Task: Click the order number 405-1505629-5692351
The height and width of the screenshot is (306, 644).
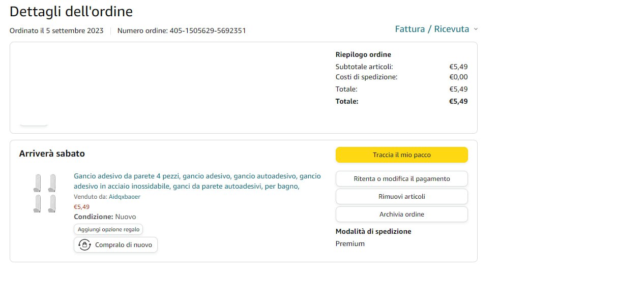Action: click(x=207, y=30)
